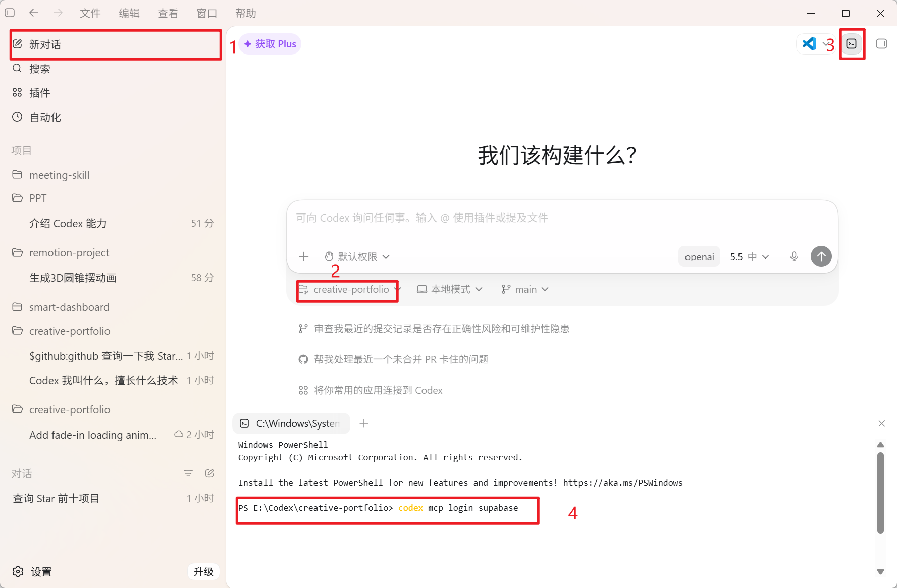Focus the Codex prompt input field

[562, 218]
